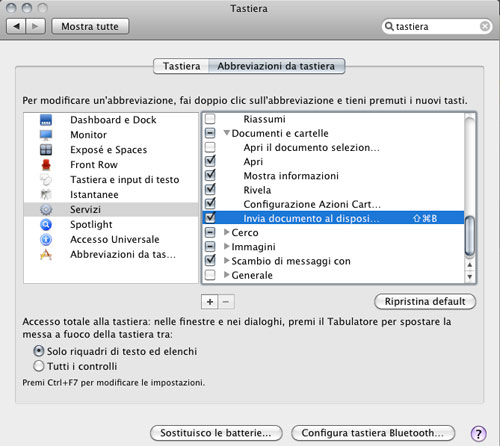Select the Accesso Universale label
500x446 pixels.
click(x=115, y=239)
